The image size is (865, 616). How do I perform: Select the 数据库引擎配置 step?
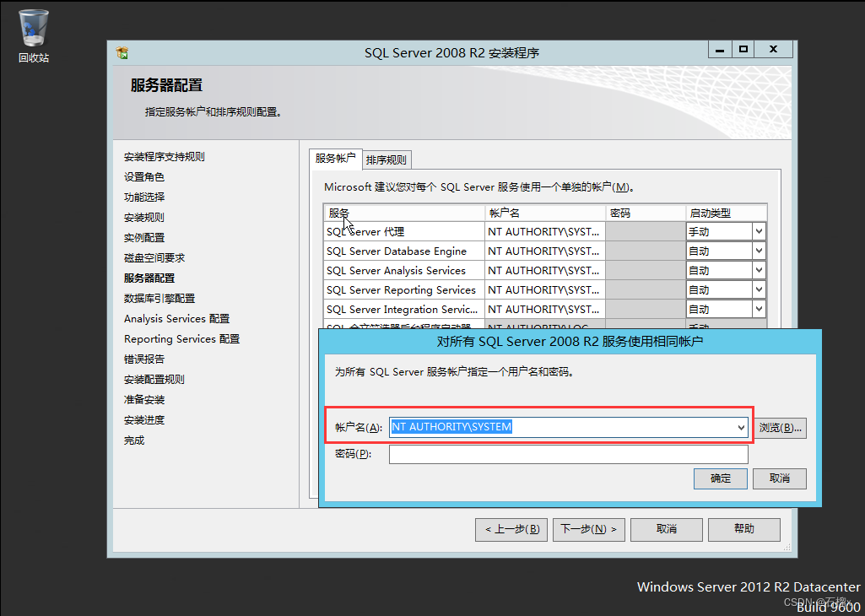point(159,299)
